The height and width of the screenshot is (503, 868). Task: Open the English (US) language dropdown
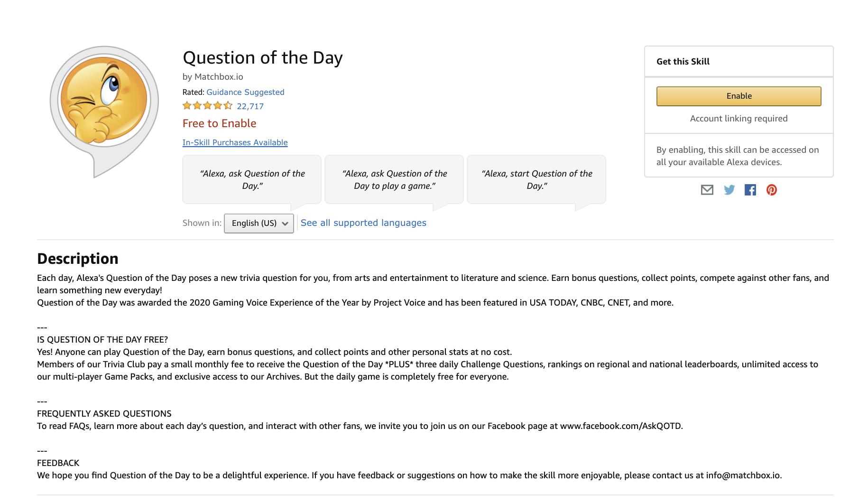[259, 223]
